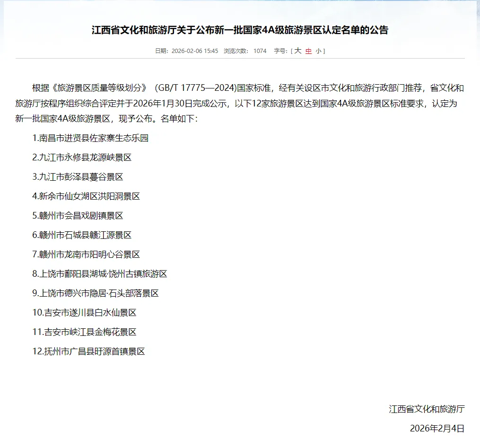The width and height of the screenshot is (480, 448).
Task: Select the entry 赣州市石城县赣江源景区
Action: tap(80, 235)
